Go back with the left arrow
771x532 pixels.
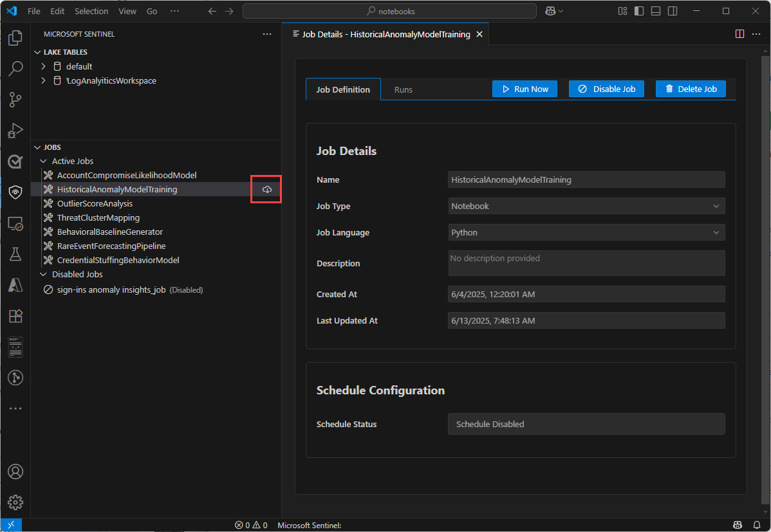click(212, 11)
